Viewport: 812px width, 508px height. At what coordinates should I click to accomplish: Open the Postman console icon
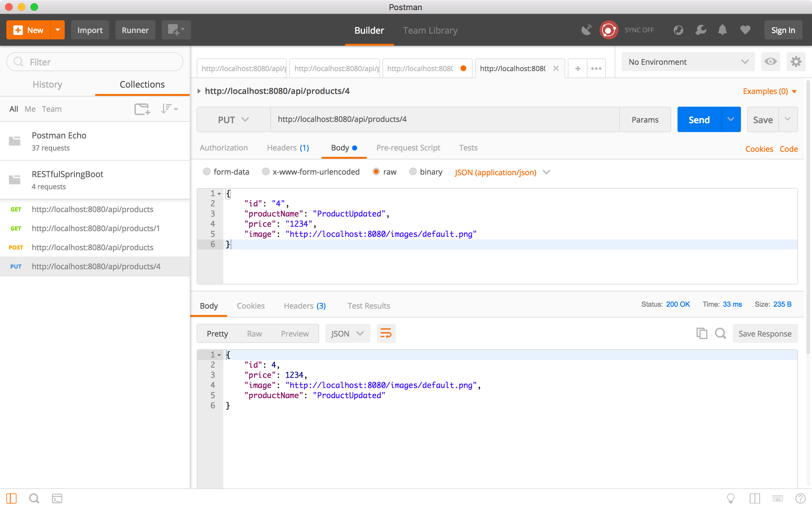click(x=57, y=498)
